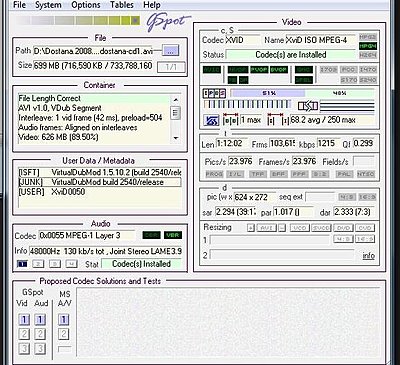Image resolution: width=400 pixels, height=365 pixels.
Task: Click GSpot Aud test button 1
Action: (40, 320)
